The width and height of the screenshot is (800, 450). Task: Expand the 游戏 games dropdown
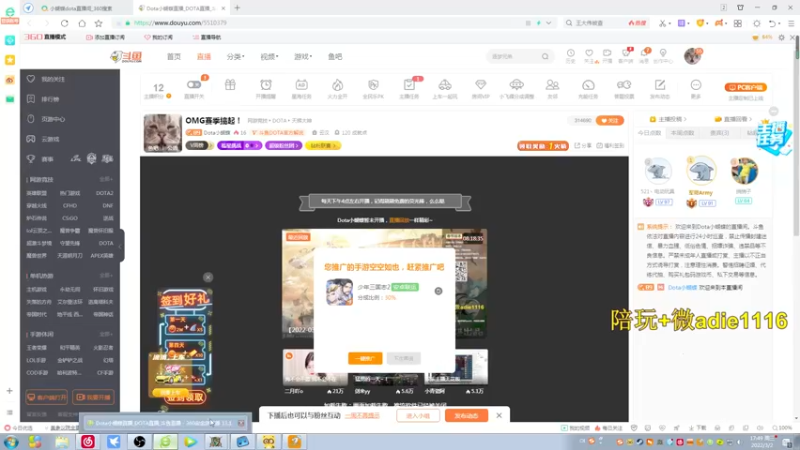click(303, 57)
